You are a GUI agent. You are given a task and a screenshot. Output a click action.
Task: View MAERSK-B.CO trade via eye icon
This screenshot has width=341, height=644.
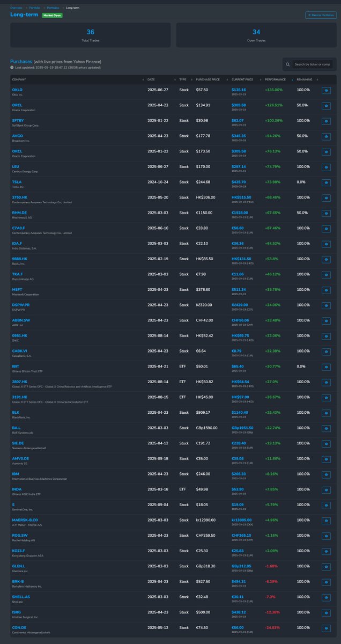[327, 522]
